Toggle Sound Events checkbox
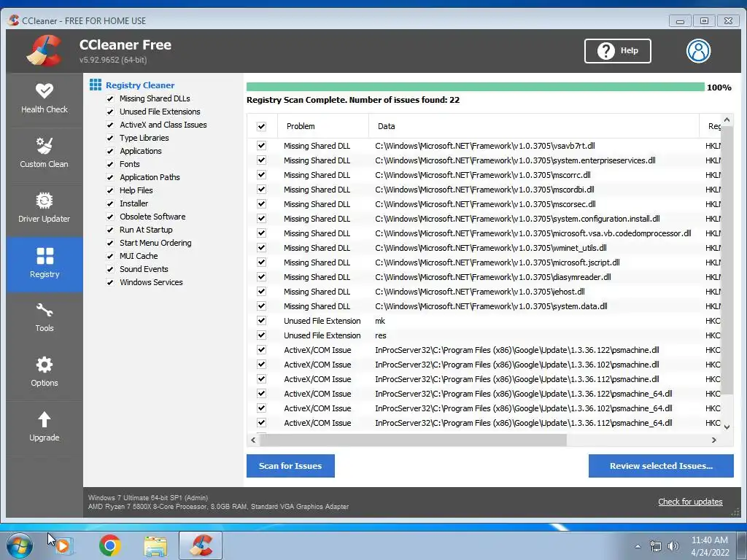The image size is (747, 560). [110, 269]
